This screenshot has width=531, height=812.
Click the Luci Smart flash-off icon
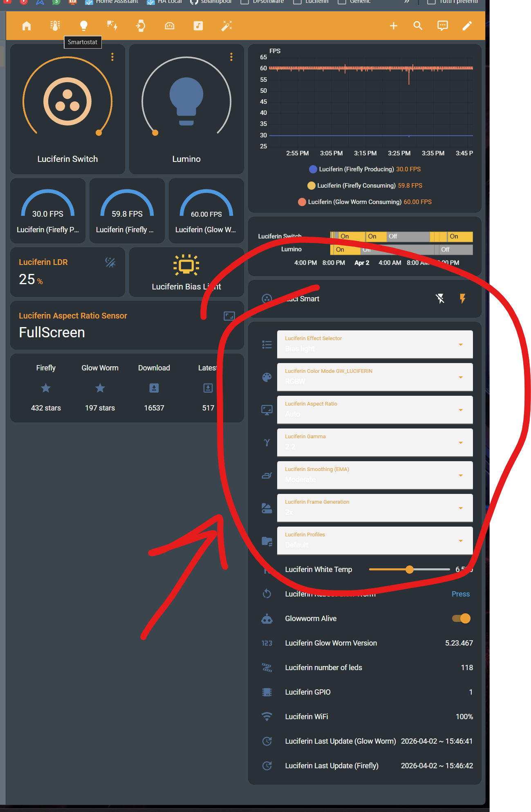440,298
